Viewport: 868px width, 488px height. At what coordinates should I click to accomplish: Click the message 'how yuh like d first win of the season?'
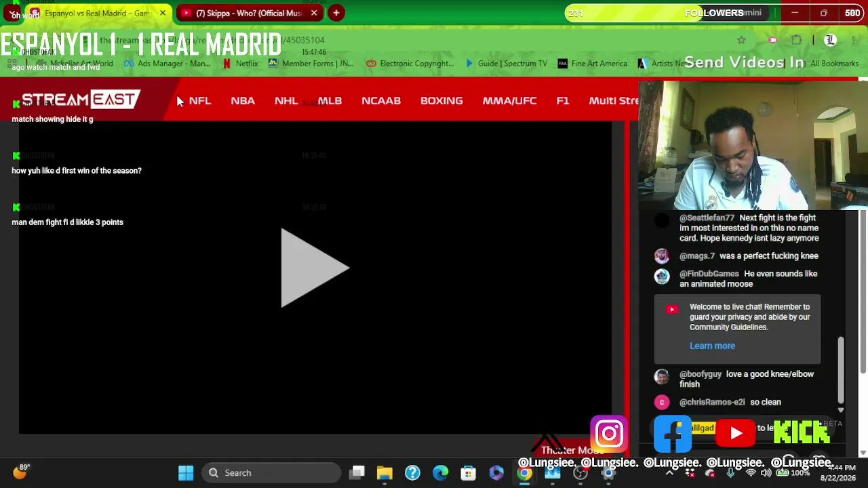tap(77, 171)
